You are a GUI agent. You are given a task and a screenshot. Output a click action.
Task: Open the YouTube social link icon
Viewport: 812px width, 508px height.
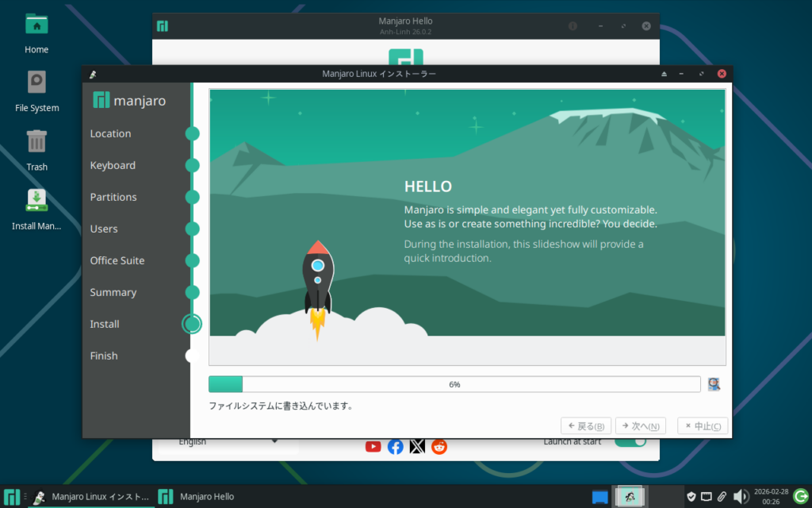(x=373, y=446)
